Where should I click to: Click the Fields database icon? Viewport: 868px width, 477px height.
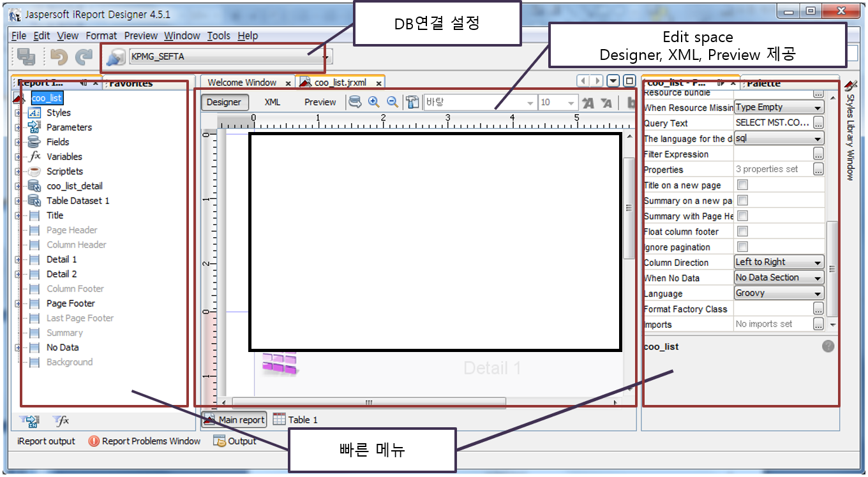(34, 142)
